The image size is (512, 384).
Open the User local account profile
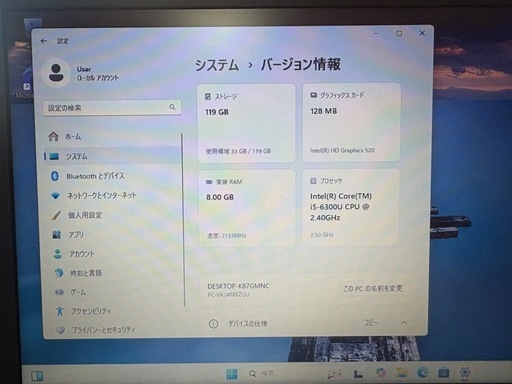tap(80, 74)
